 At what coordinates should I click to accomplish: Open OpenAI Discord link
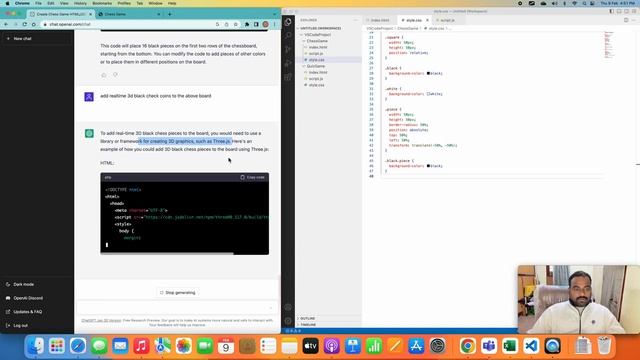click(24, 298)
